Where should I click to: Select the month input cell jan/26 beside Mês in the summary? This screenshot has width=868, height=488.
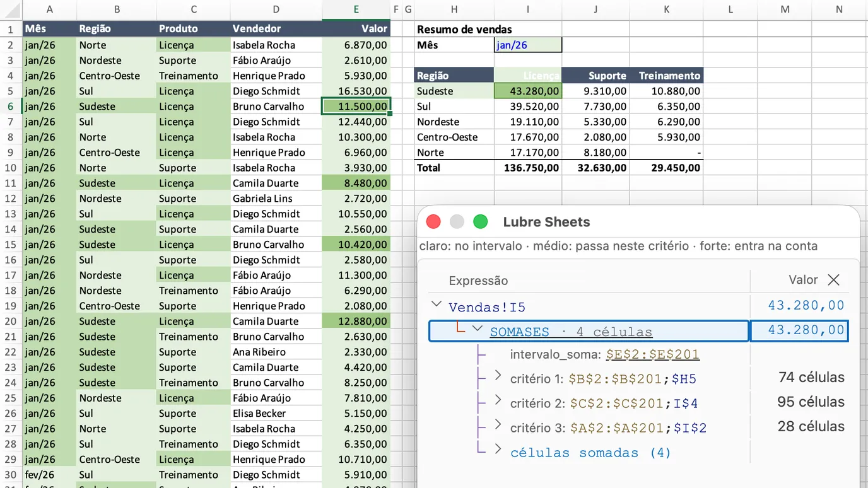[528, 45]
